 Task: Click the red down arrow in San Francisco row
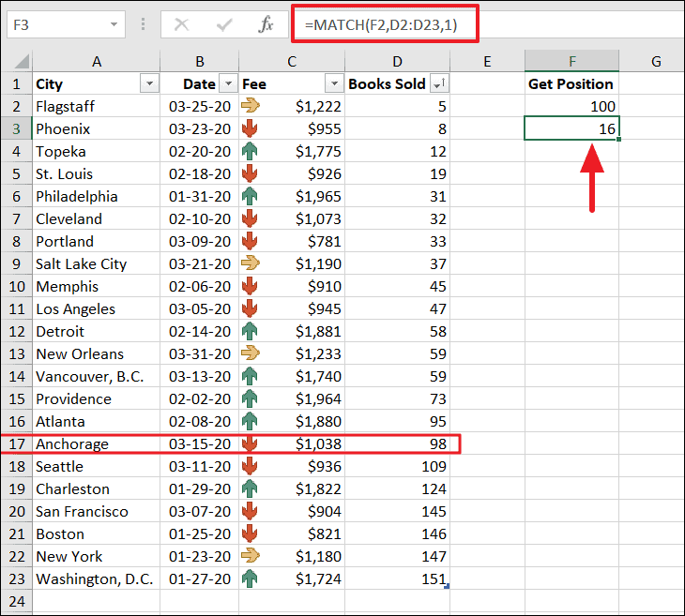click(x=250, y=511)
